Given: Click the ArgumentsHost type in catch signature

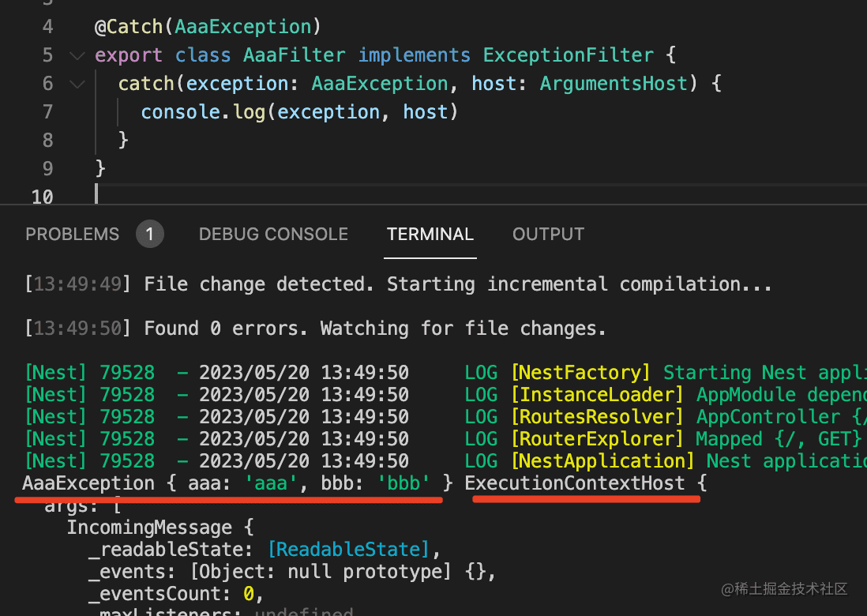Looking at the screenshot, I should [x=614, y=84].
